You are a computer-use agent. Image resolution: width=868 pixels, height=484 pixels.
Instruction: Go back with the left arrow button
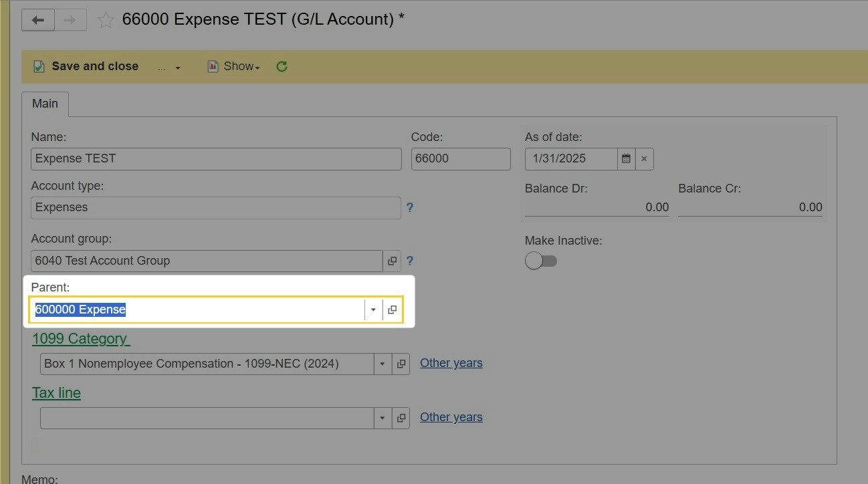[x=38, y=20]
